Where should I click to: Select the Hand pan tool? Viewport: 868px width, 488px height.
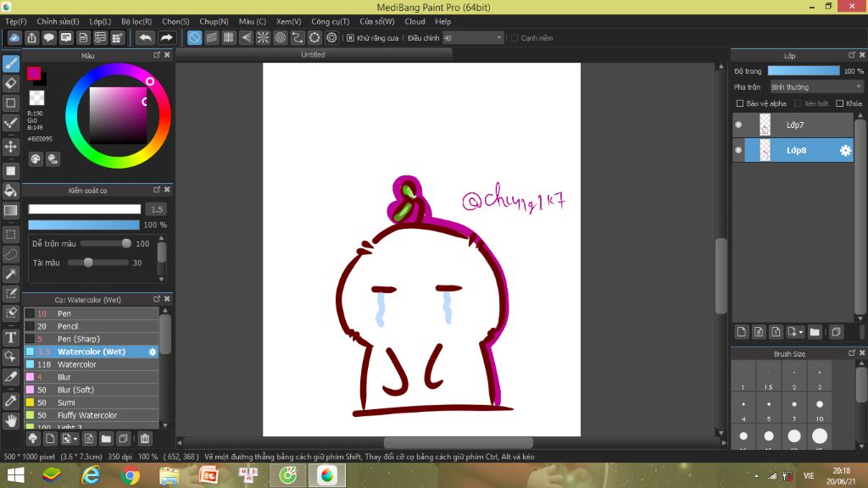(x=10, y=421)
